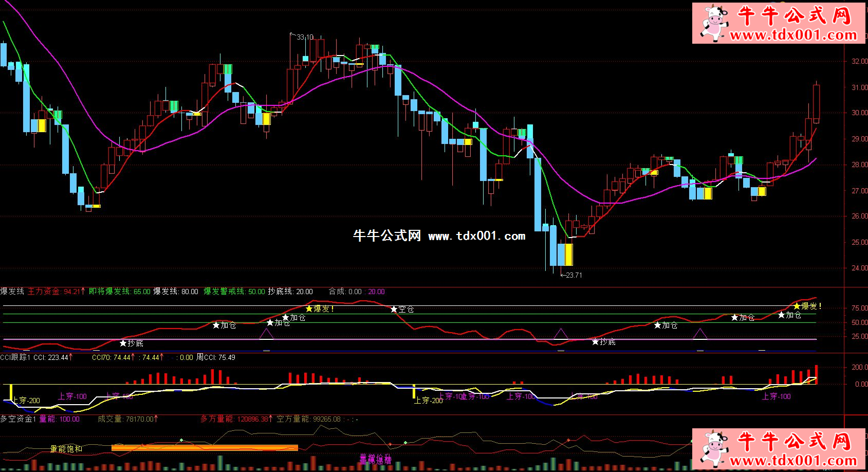This screenshot has width=868, height=472.
Task: Select the 31.00 price axis value
Action: point(859,87)
